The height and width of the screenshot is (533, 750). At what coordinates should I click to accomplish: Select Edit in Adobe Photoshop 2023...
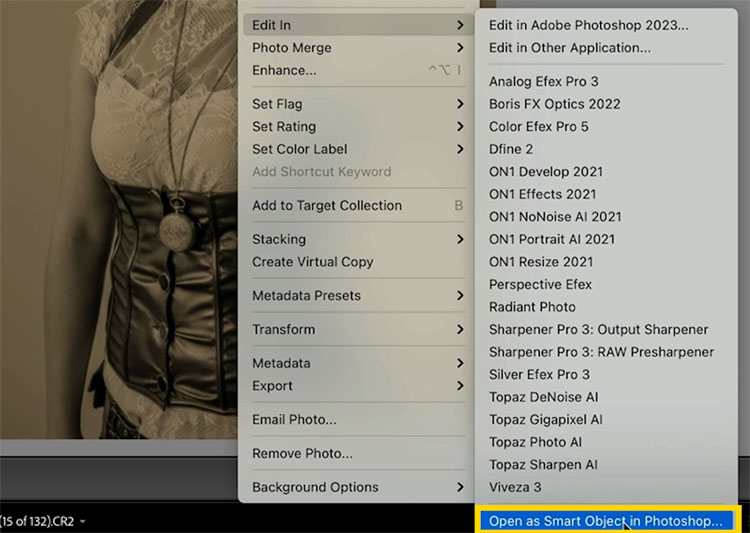click(606, 25)
